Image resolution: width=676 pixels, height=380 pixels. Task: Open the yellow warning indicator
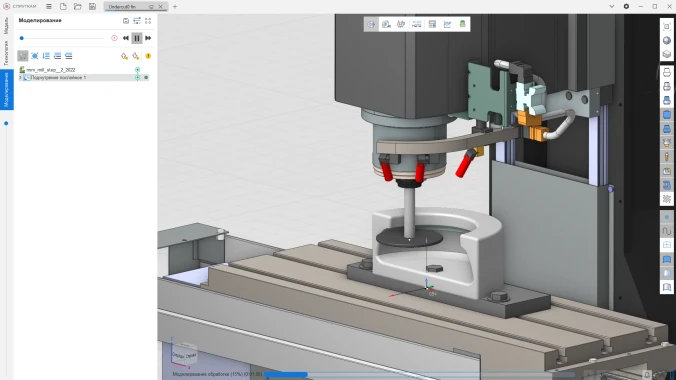tap(148, 56)
